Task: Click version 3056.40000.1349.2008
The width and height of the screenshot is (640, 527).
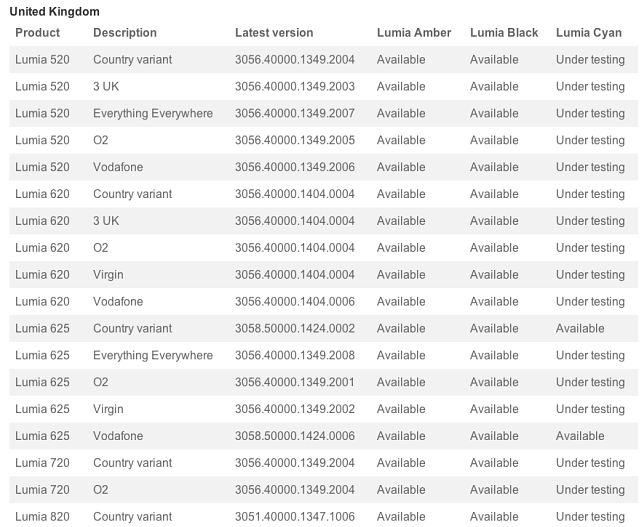Action: pyautogui.click(x=295, y=356)
